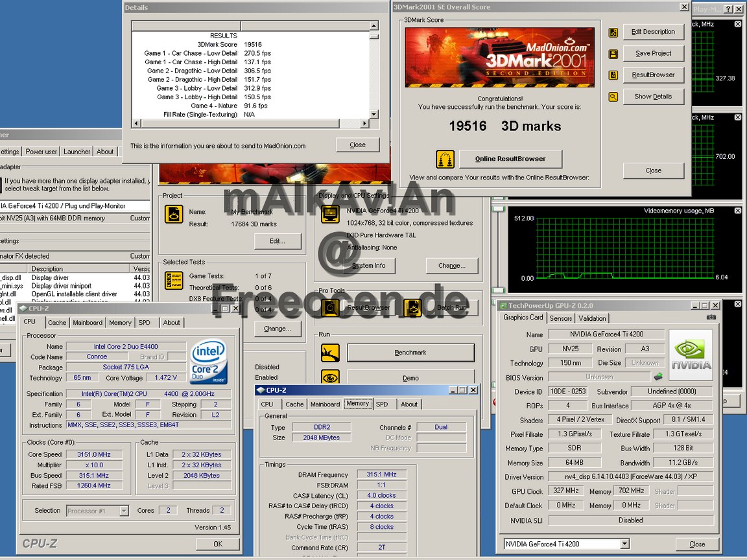Click the Online ResultBrowser trophy icon
This screenshot has width=747, height=560.
pos(445,159)
